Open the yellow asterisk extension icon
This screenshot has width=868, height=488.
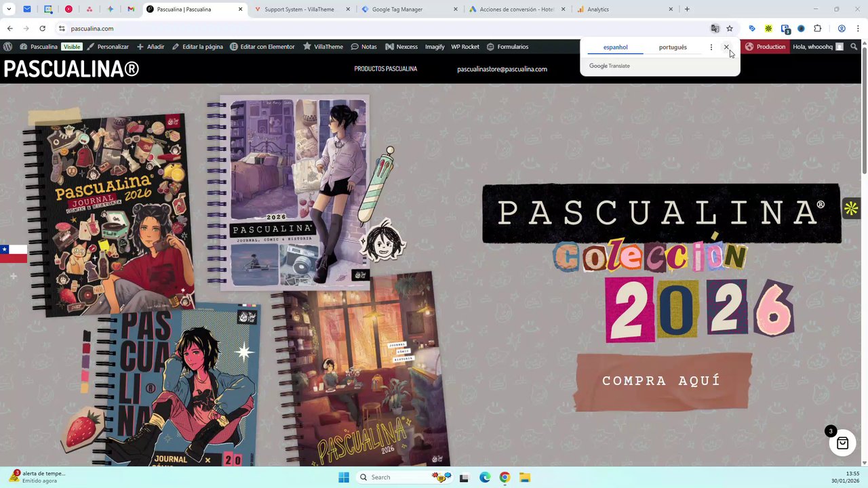(768, 28)
